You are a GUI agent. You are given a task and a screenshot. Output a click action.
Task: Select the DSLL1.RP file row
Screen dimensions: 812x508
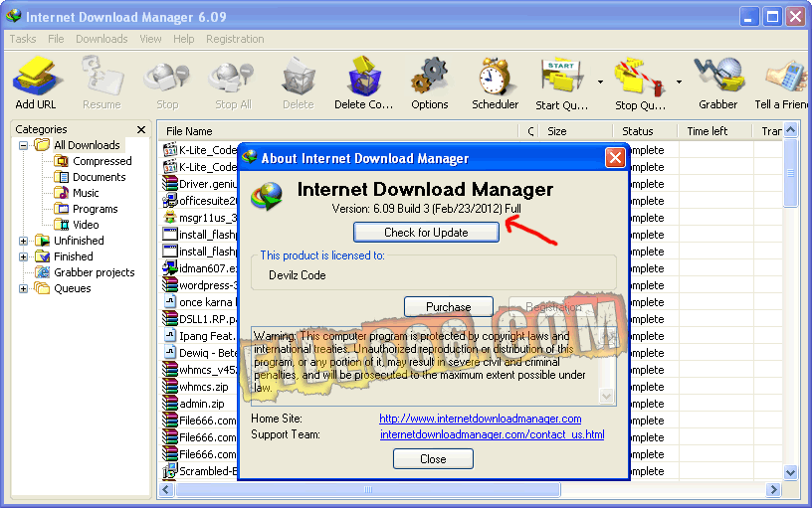tap(200, 319)
